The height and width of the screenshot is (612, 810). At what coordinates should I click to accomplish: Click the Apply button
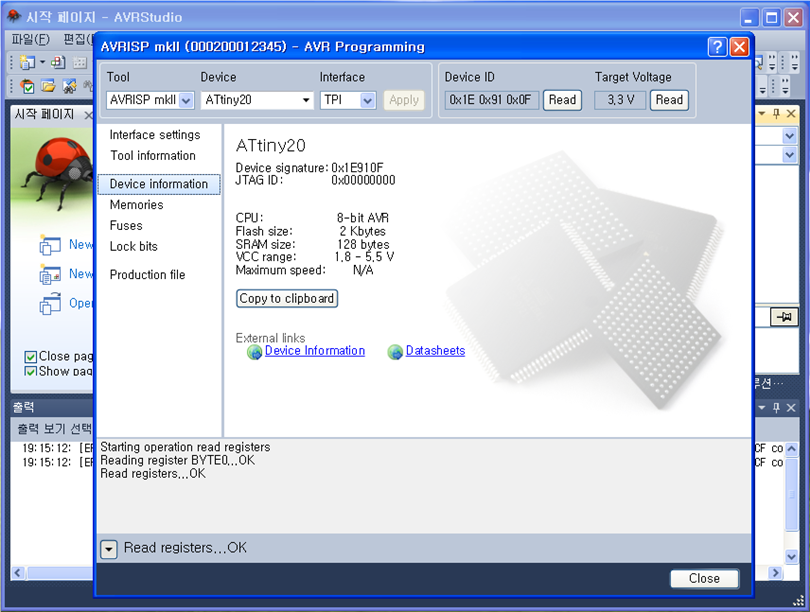(x=404, y=100)
